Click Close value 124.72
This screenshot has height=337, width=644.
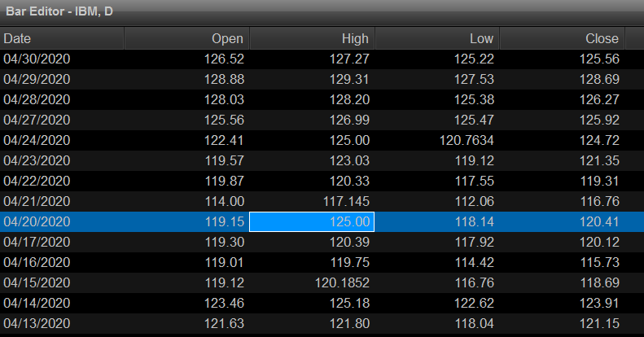pos(599,140)
